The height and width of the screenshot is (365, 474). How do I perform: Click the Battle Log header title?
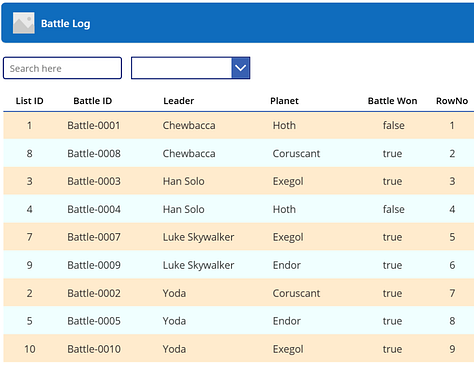66,23
